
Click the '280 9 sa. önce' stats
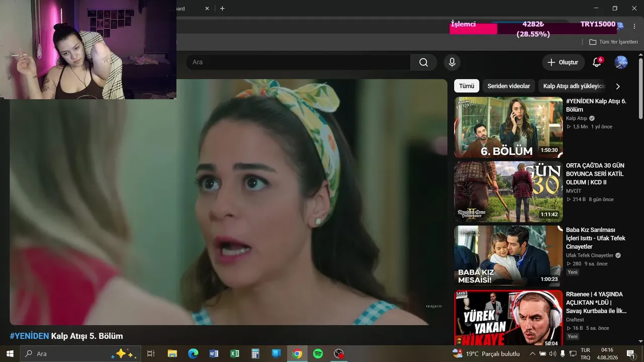tap(587, 263)
